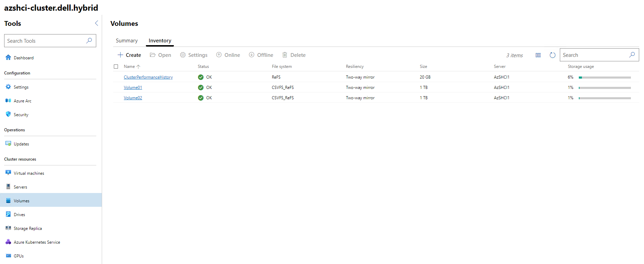Open the GPUs tool
Image resolution: width=644 pixels, height=264 pixels.
[19, 256]
